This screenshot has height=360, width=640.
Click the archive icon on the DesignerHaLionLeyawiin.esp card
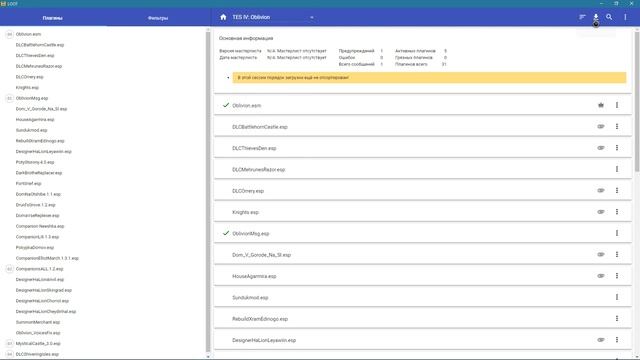click(601, 340)
